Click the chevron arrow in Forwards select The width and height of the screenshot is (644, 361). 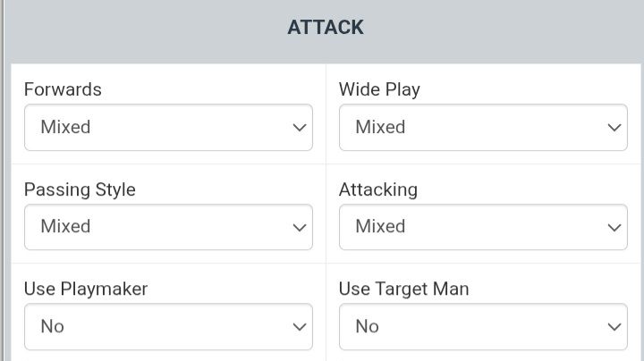tap(300, 128)
